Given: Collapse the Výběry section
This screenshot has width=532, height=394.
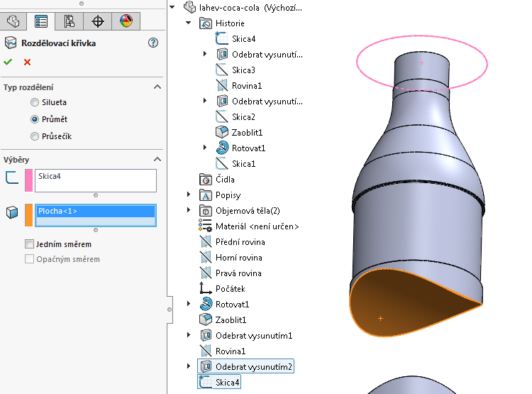Looking at the screenshot, I should coord(157,159).
